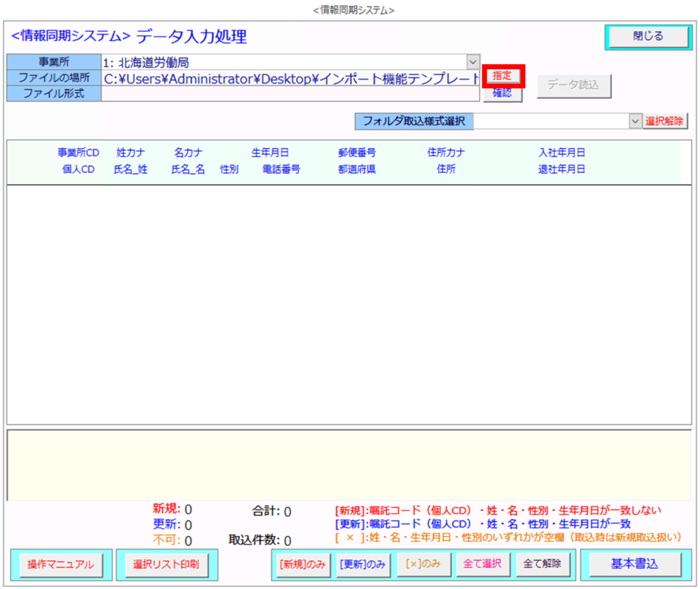Click the 生年月日 column header
Viewport: 700px width, 589px height.
270,153
